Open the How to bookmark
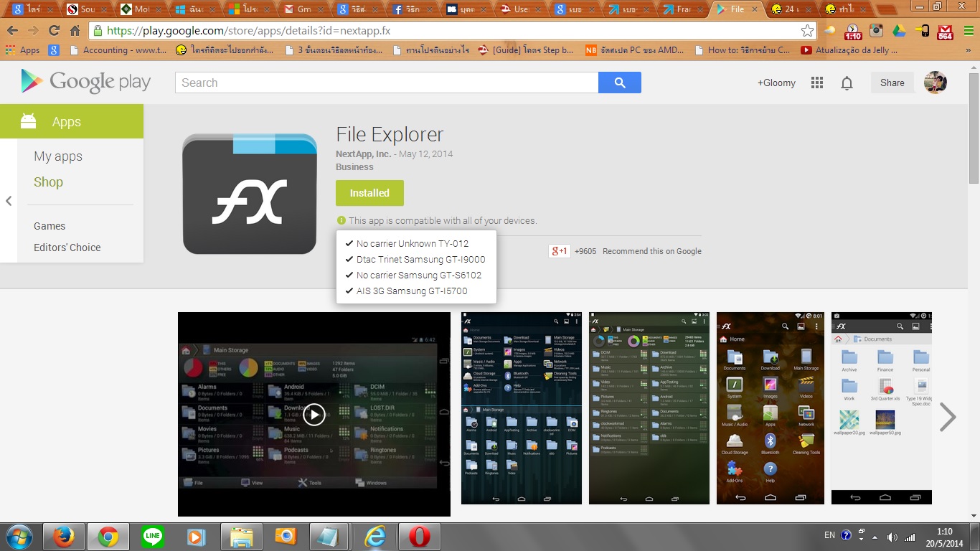This screenshot has width=980, height=551. [x=743, y=50]
